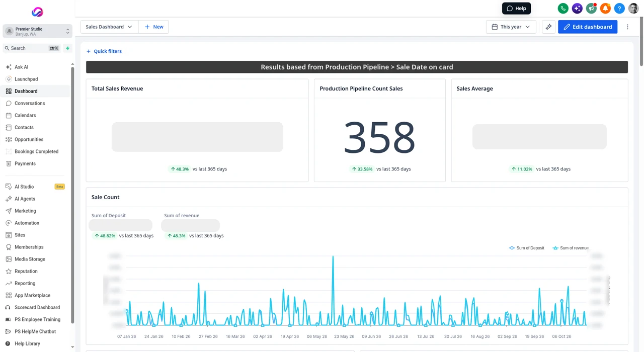
Task: Click the Opportunities sidebar icon
Action: coord(9,139)
